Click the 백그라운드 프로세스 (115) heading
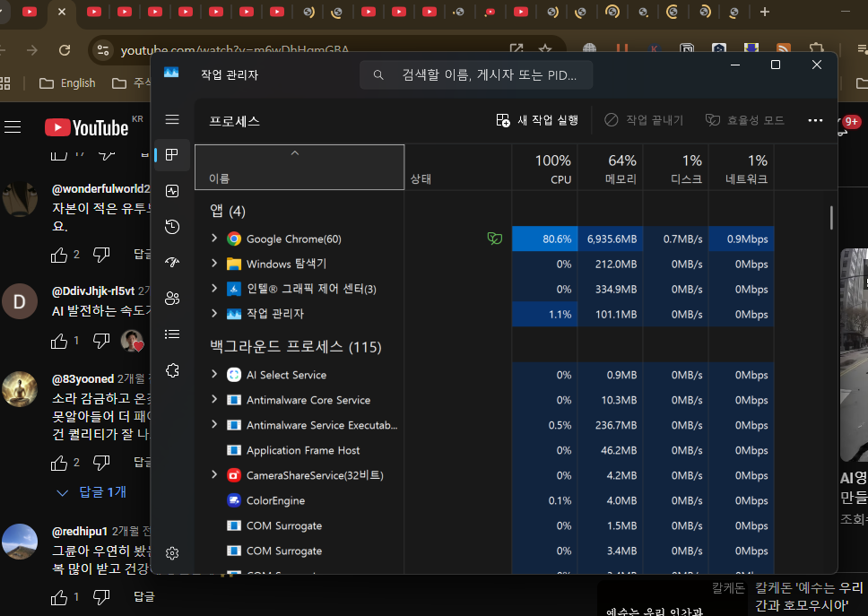The image size is (868, 616). 296,347
